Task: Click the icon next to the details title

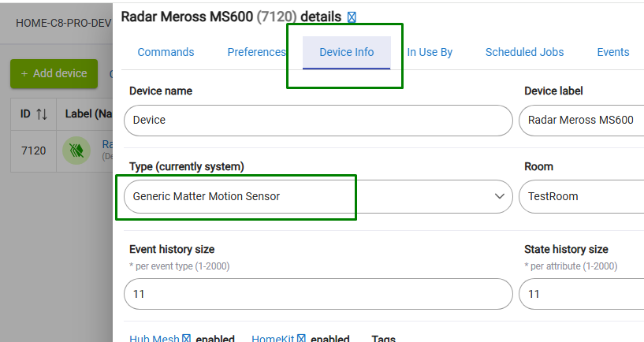Action: tap(352, 17)
